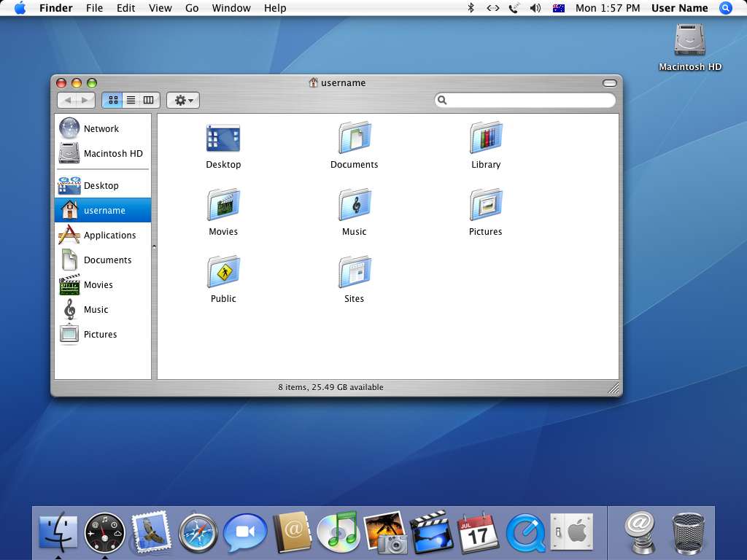Open the Trash in the Dock
The height and width of the screenshot is (560, 747).
pyautogui.click(x=688, y=532)
